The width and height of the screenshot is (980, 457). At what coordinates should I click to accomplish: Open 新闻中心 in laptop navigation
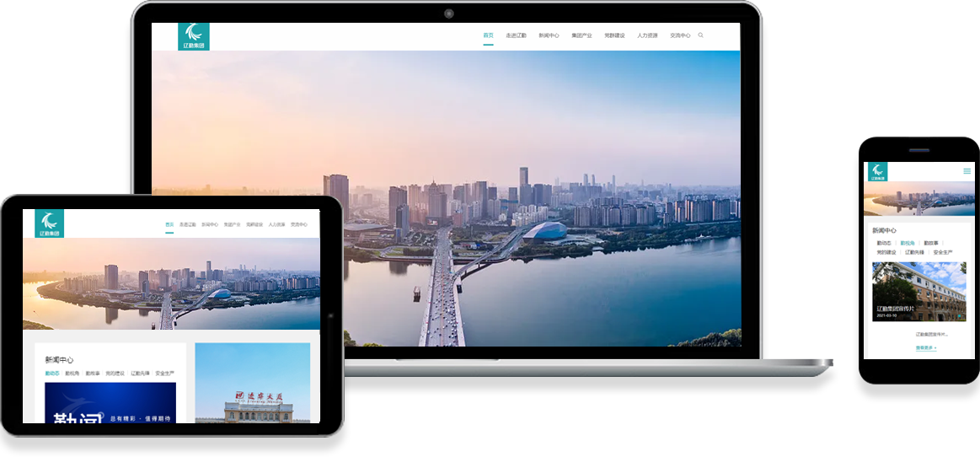[549, 35]
